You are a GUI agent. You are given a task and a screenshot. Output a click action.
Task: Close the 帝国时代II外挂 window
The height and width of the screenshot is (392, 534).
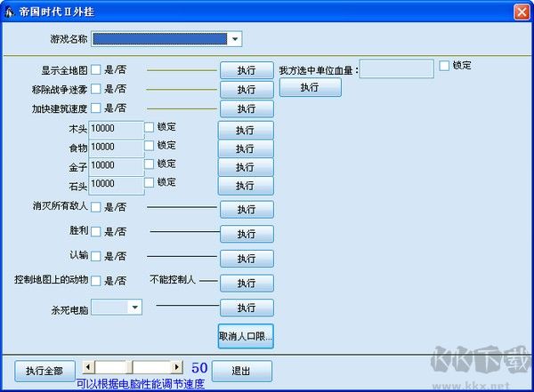point(522,12)
